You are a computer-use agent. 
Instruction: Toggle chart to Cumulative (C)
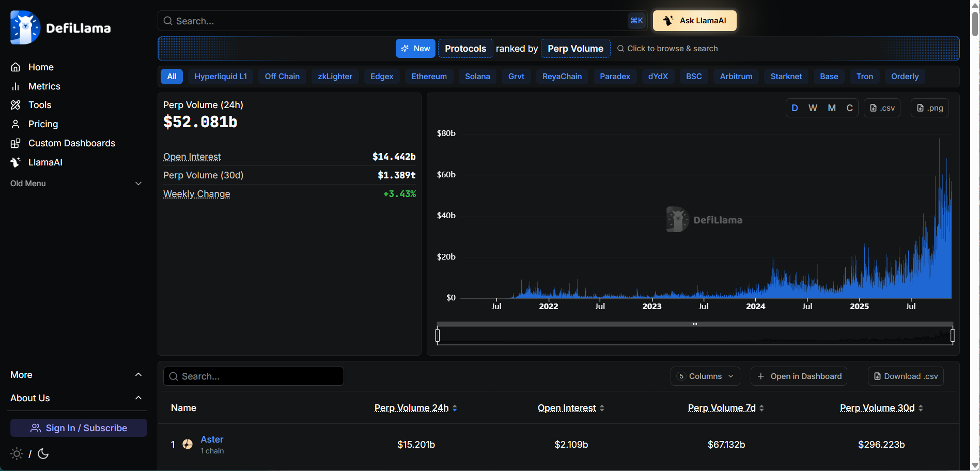[849, 108]
